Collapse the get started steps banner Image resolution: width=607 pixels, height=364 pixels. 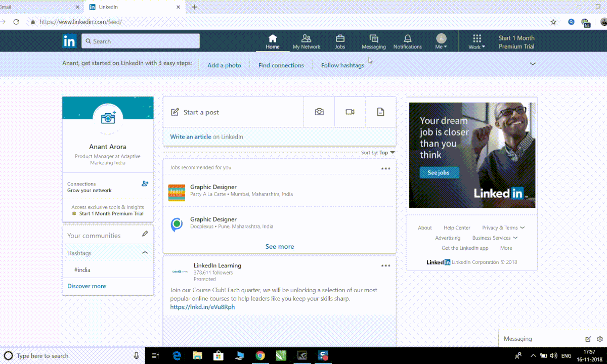pyautogui.click(x=532, y=64)
